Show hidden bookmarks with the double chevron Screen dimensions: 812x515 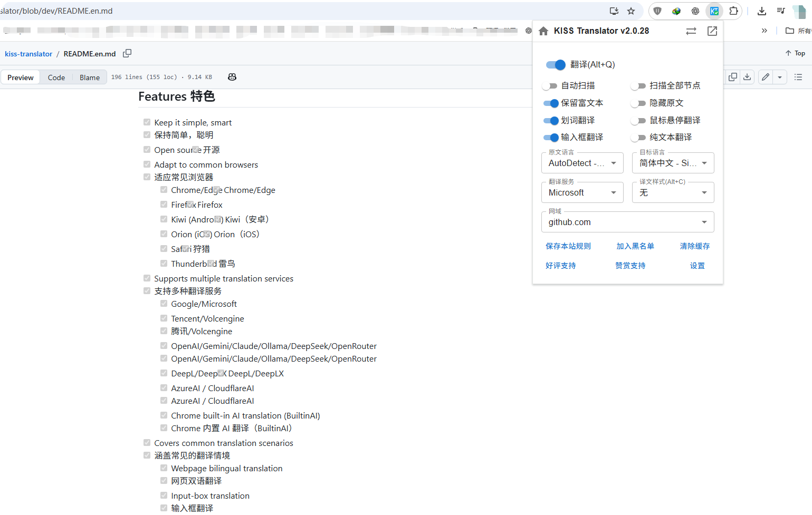[765, 31]
